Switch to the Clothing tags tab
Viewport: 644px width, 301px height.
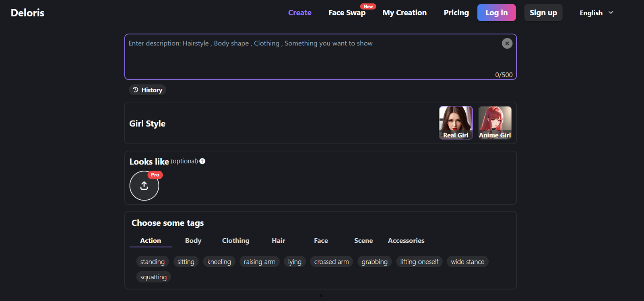235,241
